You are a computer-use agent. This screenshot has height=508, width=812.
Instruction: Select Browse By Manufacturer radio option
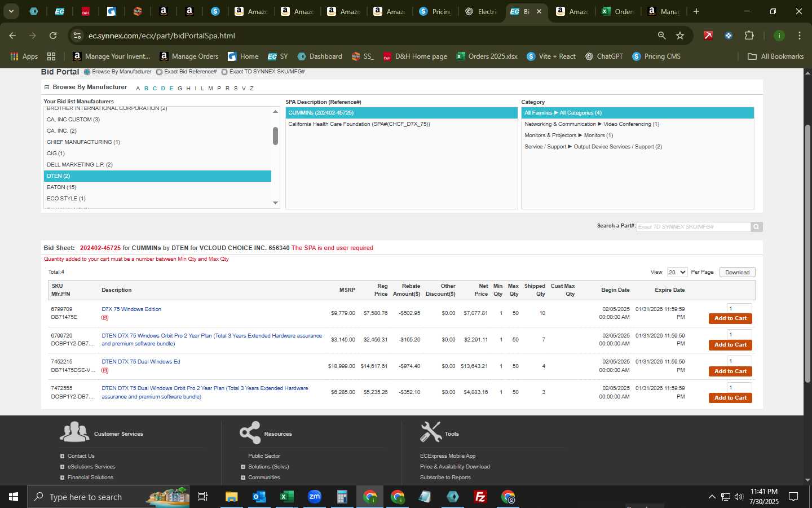(x=87, y=72)
